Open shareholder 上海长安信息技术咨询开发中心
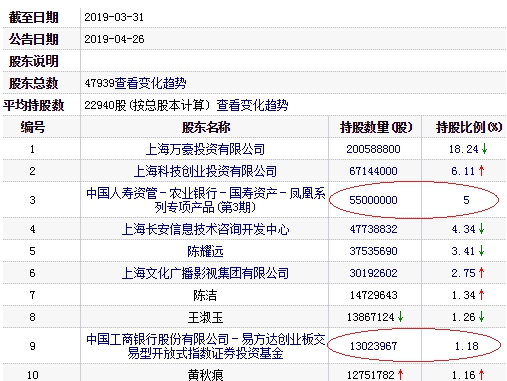Viewport: 507px width, 381px height. coord(205,229)
